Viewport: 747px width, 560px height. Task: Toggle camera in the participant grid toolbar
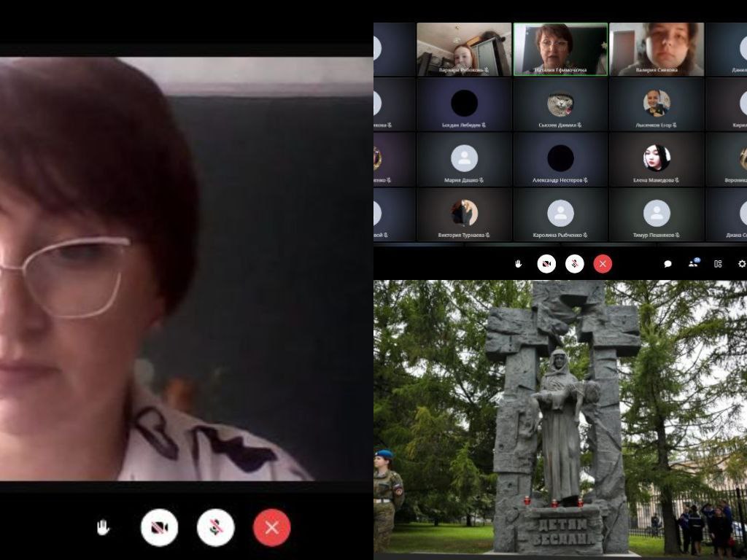pos(546,264)
